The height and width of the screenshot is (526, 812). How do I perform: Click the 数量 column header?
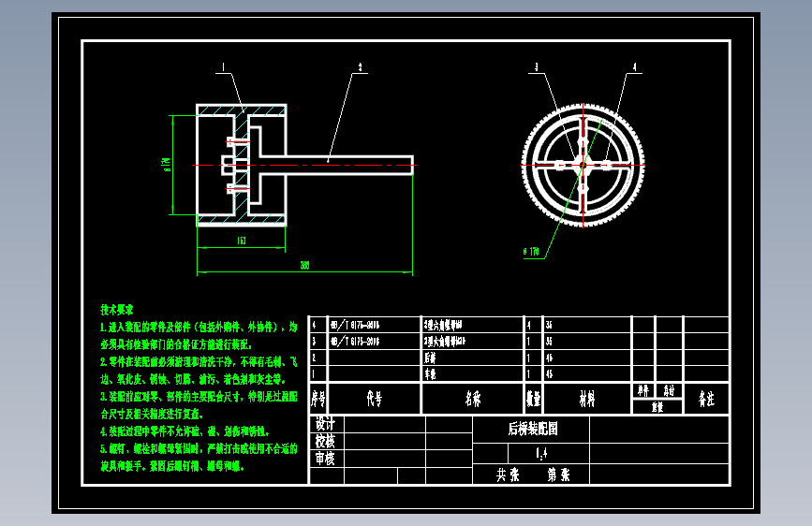(x=534, y=399)
